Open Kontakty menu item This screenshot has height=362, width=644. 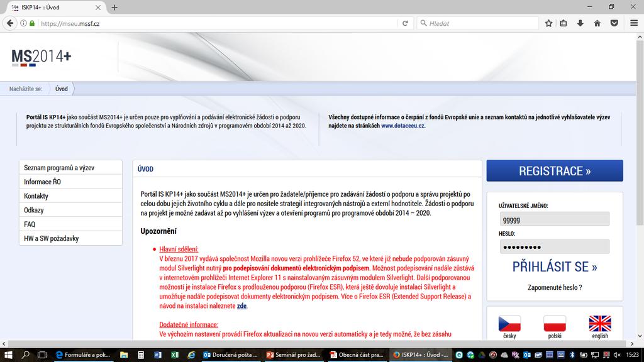coord(70,196)
